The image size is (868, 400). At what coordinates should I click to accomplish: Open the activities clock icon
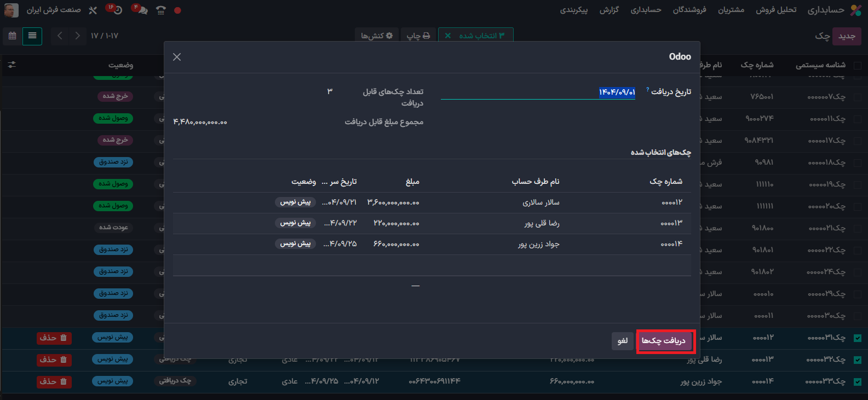[117, 10]
